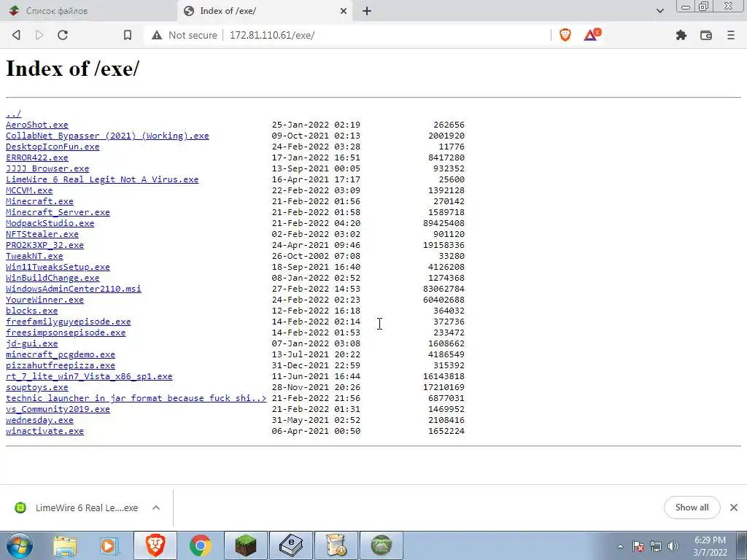Click the winactivate.exe link
747x560 pixels.
(x=44, y=431)
